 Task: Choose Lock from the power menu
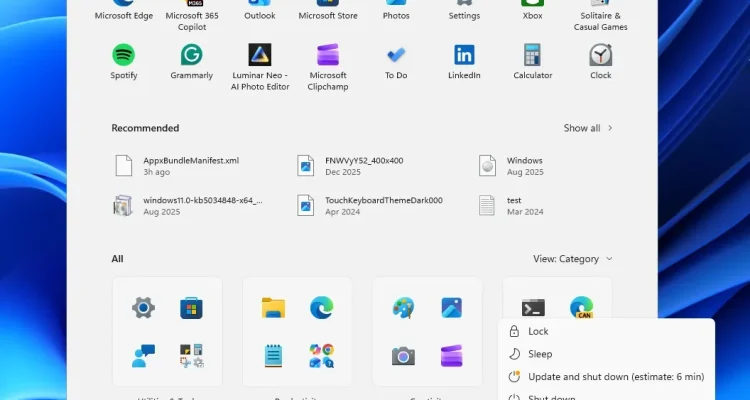[606, 331]
